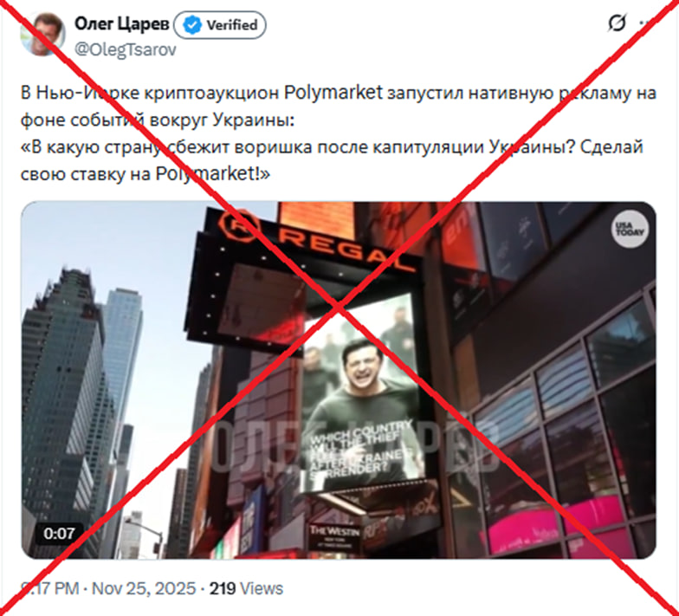Open Олег Царев's profile avatar
Viewport: 679px width, 616px height.
point(42,34)
